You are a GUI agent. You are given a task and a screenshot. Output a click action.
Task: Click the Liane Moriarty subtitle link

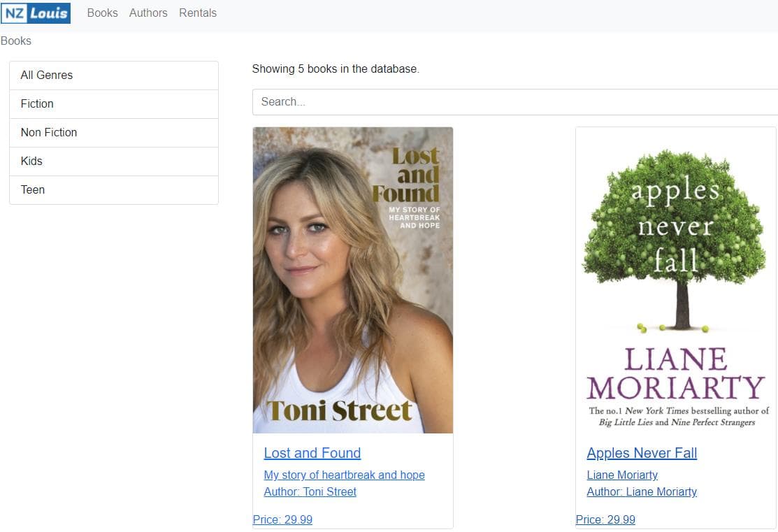click(x=621, y=475)
